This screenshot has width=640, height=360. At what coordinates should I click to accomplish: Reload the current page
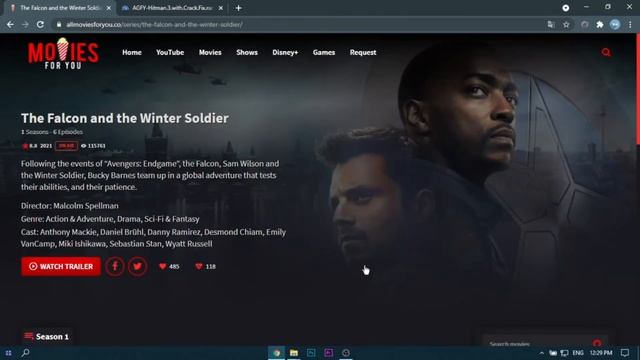tap(40, 24)
